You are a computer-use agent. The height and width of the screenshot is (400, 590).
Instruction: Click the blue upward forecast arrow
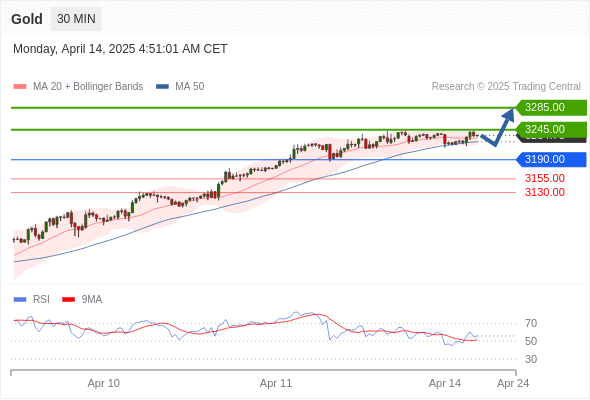pyautogui.click(x=498, y=127)
